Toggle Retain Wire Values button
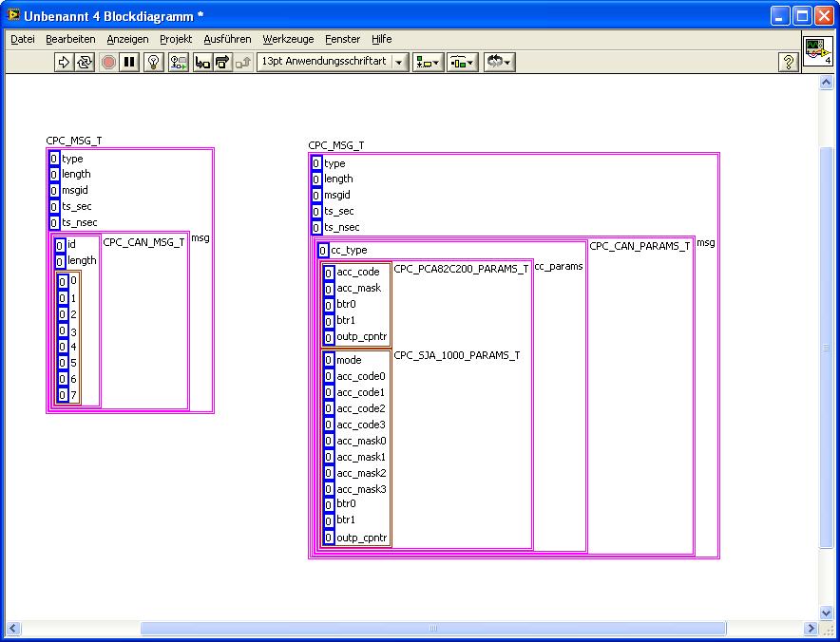The image size is (840, 642). 178,62
